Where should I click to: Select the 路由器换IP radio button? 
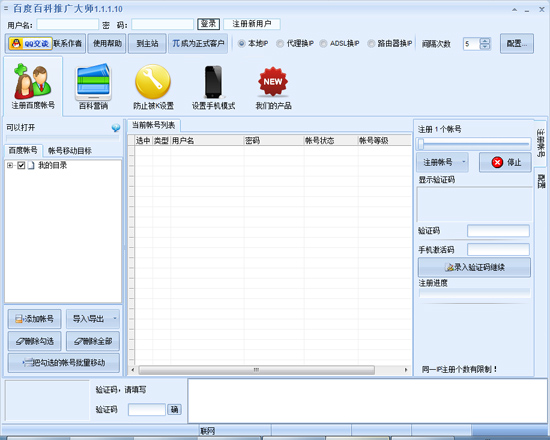click(x=371, y=44)
